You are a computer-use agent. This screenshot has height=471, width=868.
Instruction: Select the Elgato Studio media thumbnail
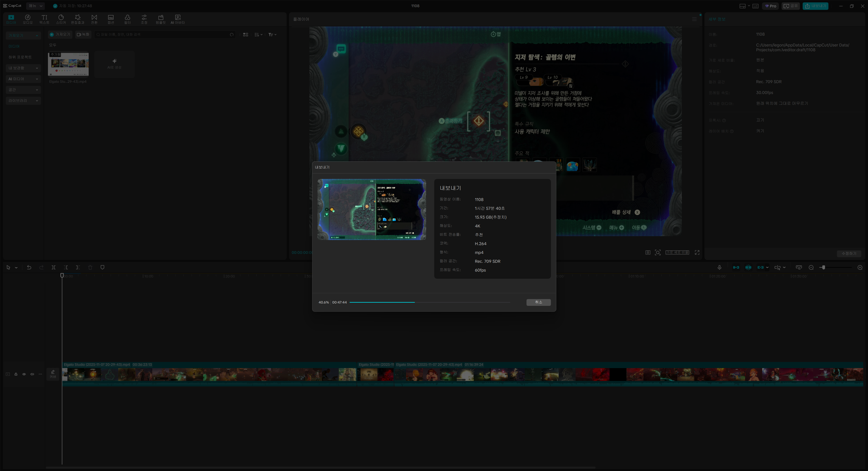[68, 64]
